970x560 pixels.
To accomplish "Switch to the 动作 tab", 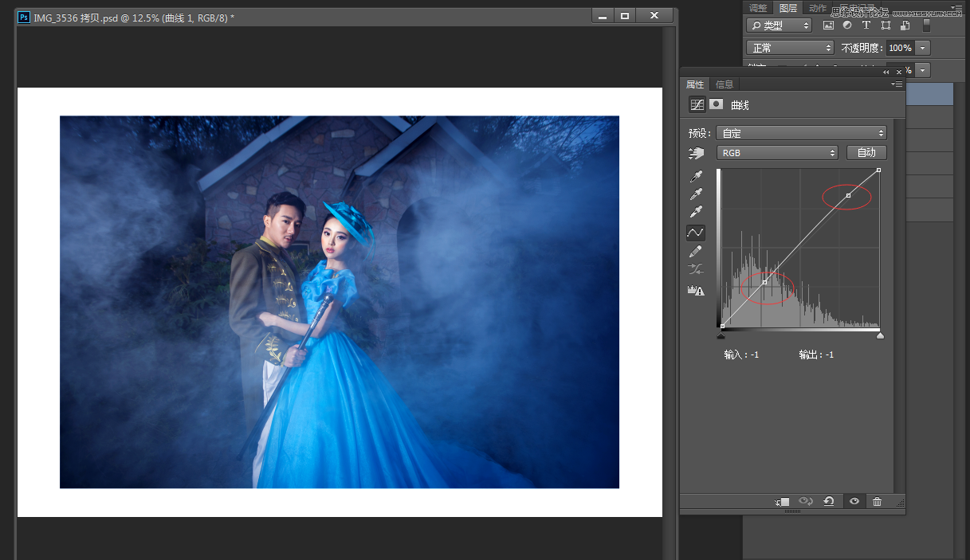I will (818, 8).
